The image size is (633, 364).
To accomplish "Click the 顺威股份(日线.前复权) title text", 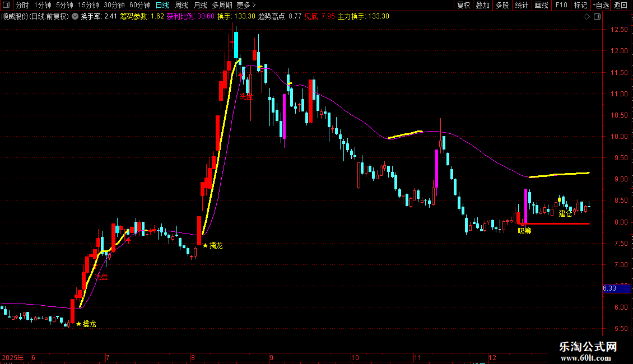I will click(x=35, y=17).
